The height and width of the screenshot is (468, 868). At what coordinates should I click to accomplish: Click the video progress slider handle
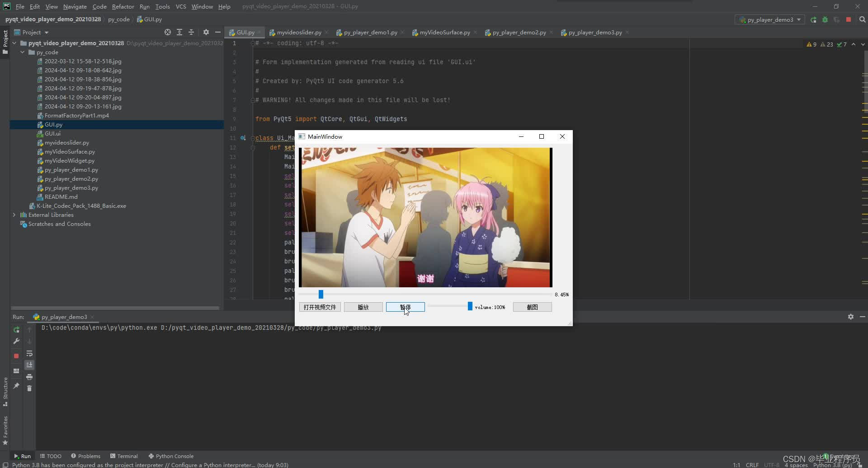pos(321,295)
